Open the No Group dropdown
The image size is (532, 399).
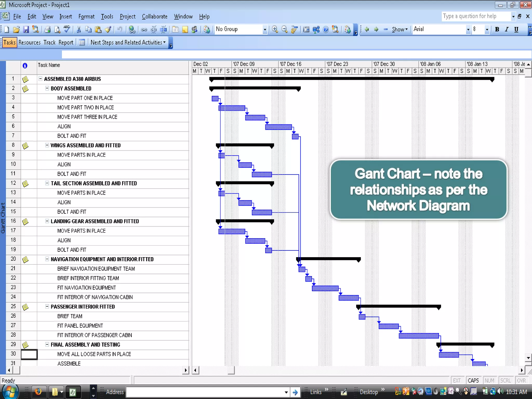tap(265, 30)
